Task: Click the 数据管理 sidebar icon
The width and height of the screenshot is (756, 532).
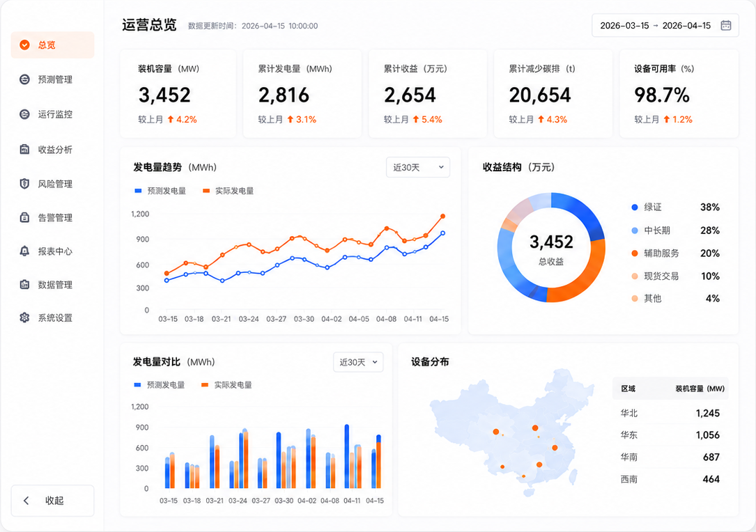Action: point(24,284)
